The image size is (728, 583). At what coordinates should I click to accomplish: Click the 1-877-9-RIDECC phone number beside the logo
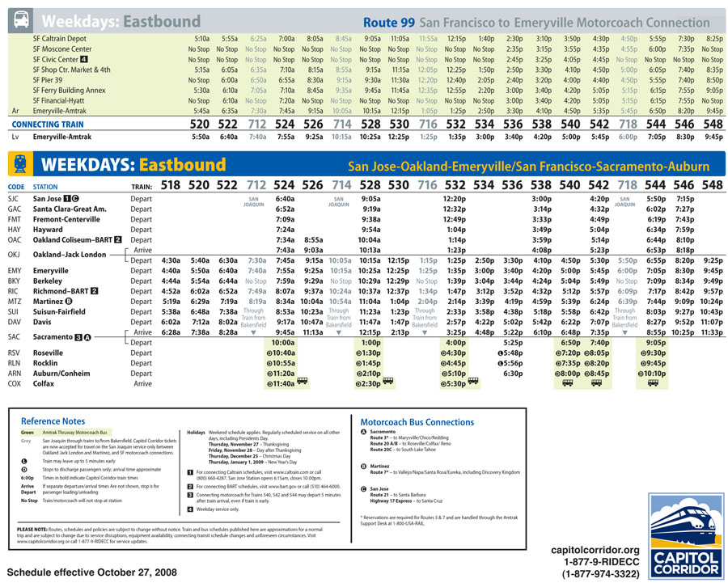tap(601, 562)
